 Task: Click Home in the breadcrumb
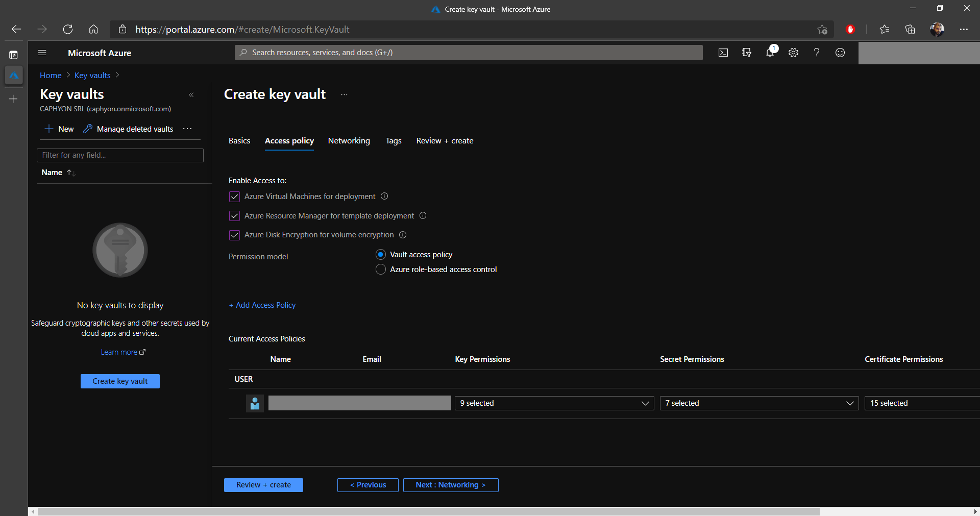(x=51, y=76)
